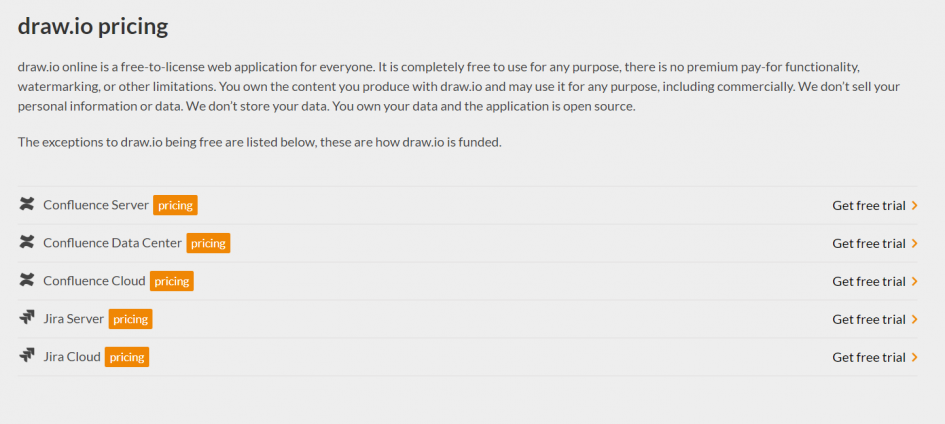945x424 pixels.
Task: Open the Jira Cloud pricing badge
Action: click(127, 357)
